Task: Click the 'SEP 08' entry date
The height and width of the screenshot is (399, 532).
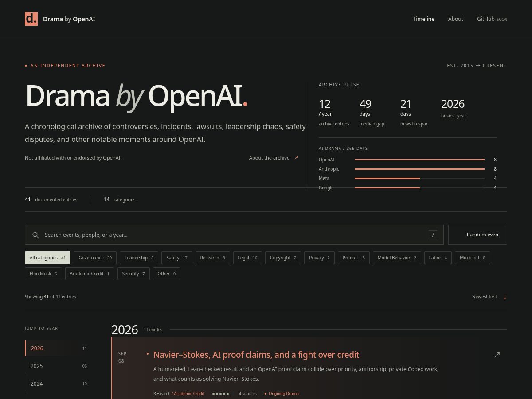Action: click(122, 357)
